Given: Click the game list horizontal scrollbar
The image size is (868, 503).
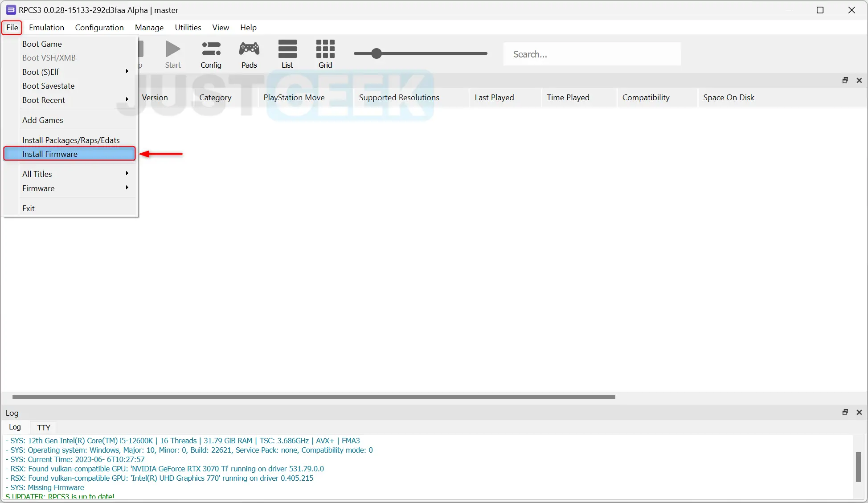Looking at the screenshot, I should [314, 397].
